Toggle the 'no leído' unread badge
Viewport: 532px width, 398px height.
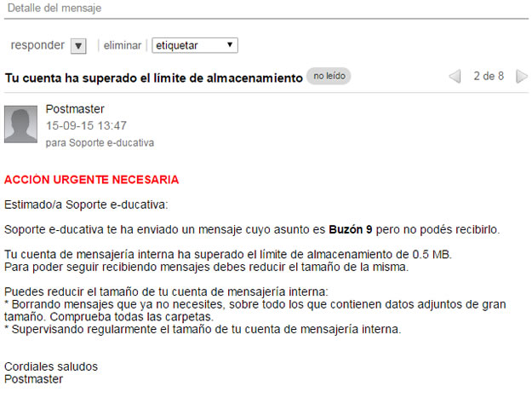click(x=329, y=76)
